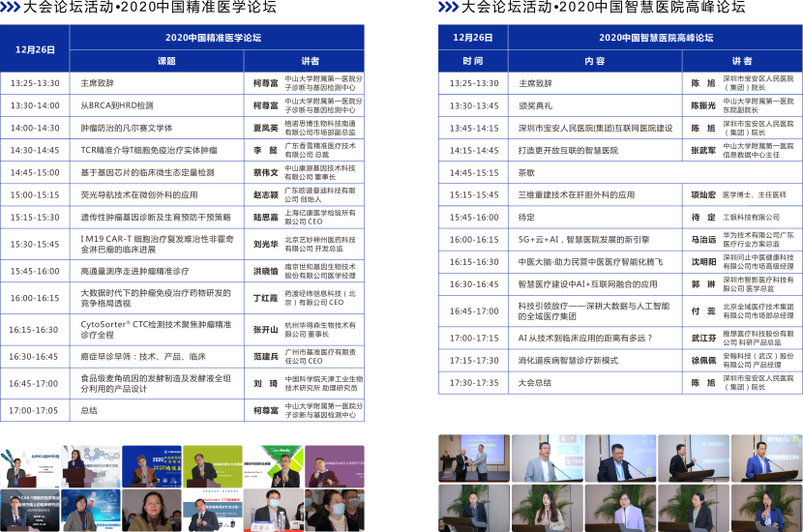Click '大数据时代下的肿瘤免疫治疗药物研发' topic cell
The width and height of the screenshot is (803, 532).
pyautogui.click(x=157, y=298)
